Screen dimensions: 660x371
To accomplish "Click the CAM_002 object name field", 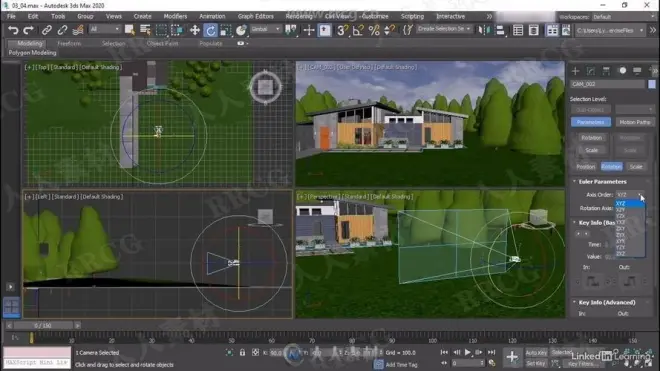I will pyautogui.click(x=607, y=84).
